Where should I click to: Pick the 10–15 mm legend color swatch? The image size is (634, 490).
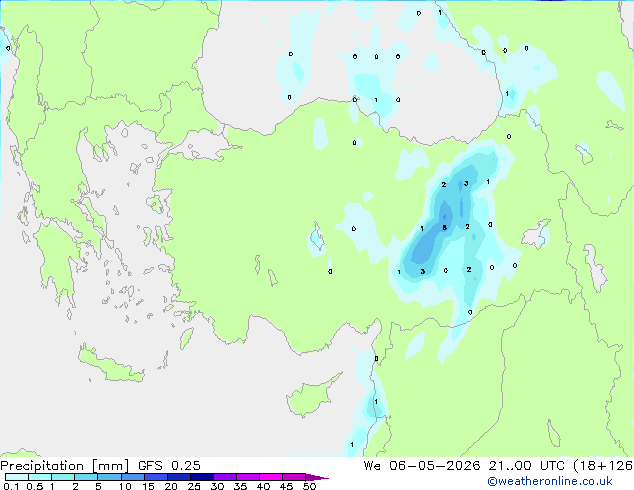point(132,477)
